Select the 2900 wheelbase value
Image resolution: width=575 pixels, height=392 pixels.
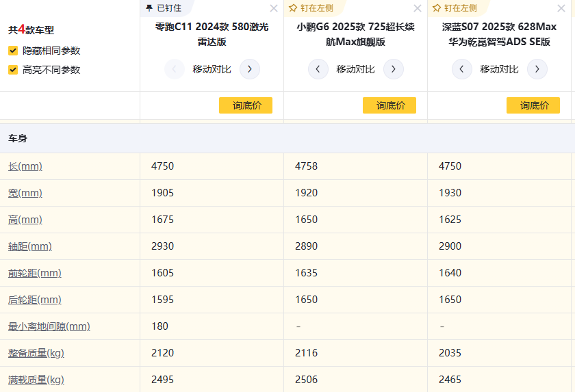(450, 246)
